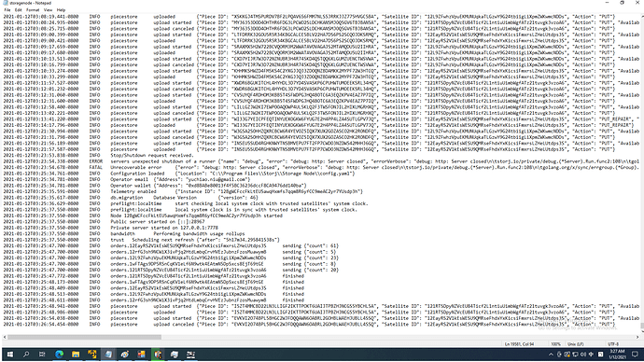Image resolution: width=644 pixels, height=362 pixels.
Task: Click the sending {"count": 61} line
Action: (x=171, y=246)
